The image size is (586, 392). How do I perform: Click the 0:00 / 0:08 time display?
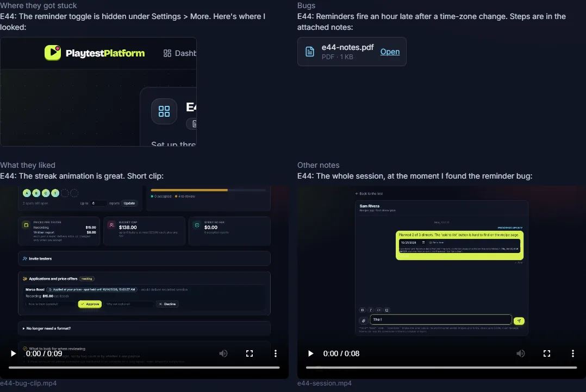[x=341, y=353]
